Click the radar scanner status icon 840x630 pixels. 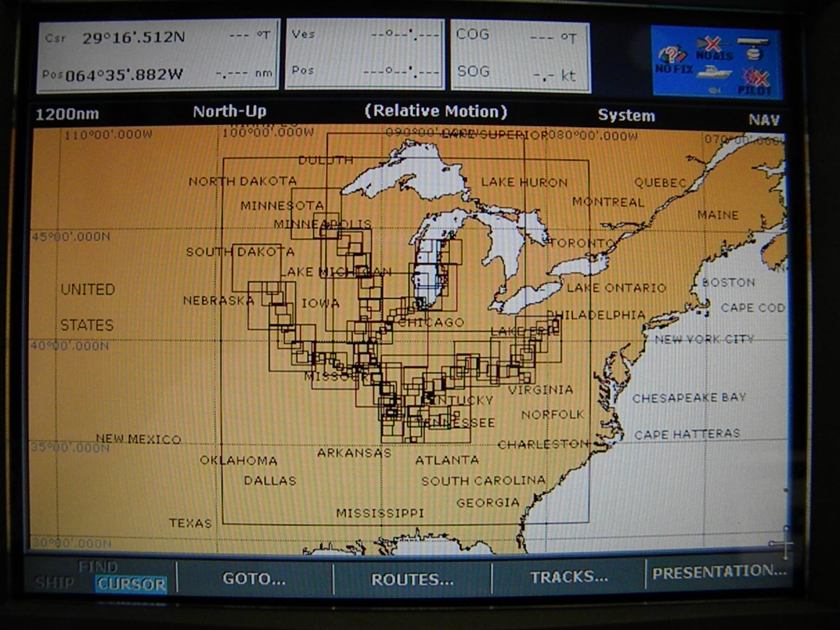(x=754, y=48)
